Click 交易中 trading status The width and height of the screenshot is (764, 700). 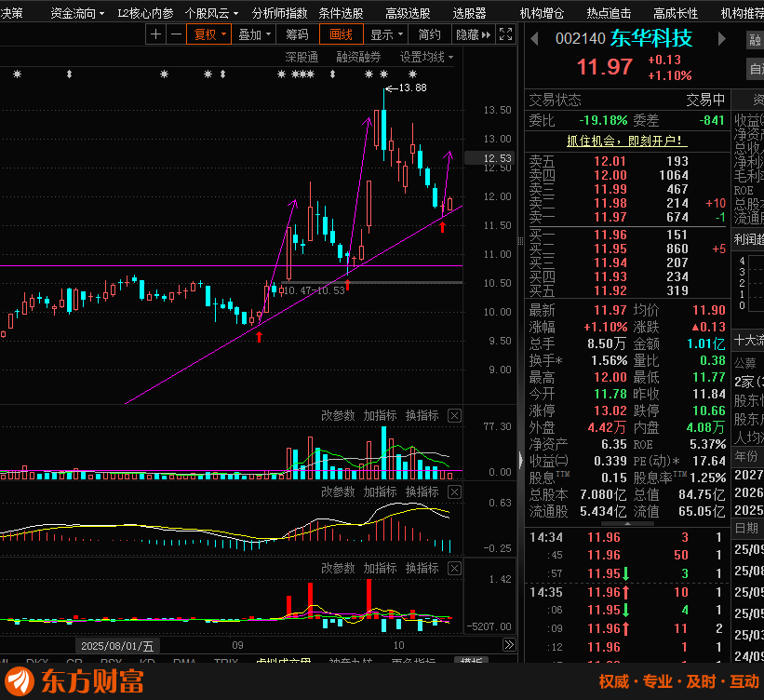(x=705, y=100)
